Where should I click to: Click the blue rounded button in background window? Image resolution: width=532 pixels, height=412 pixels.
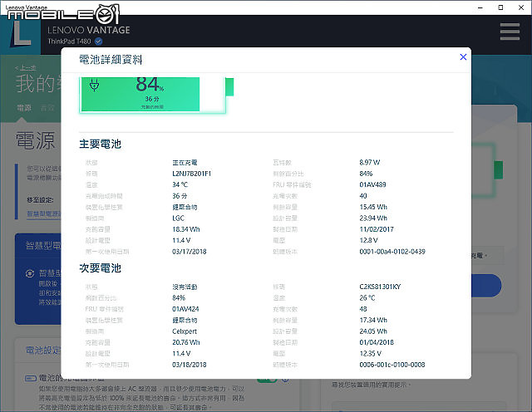(486, 286)
